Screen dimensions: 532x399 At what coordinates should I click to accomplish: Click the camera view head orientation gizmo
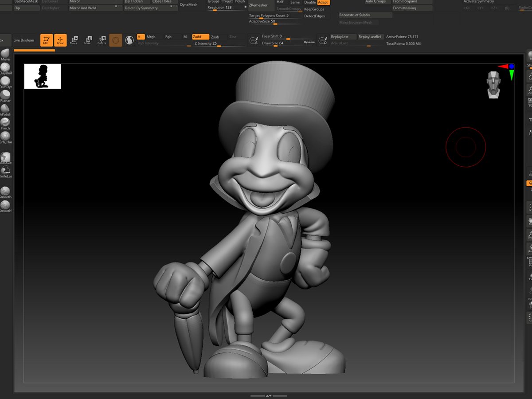pos(493,84)
